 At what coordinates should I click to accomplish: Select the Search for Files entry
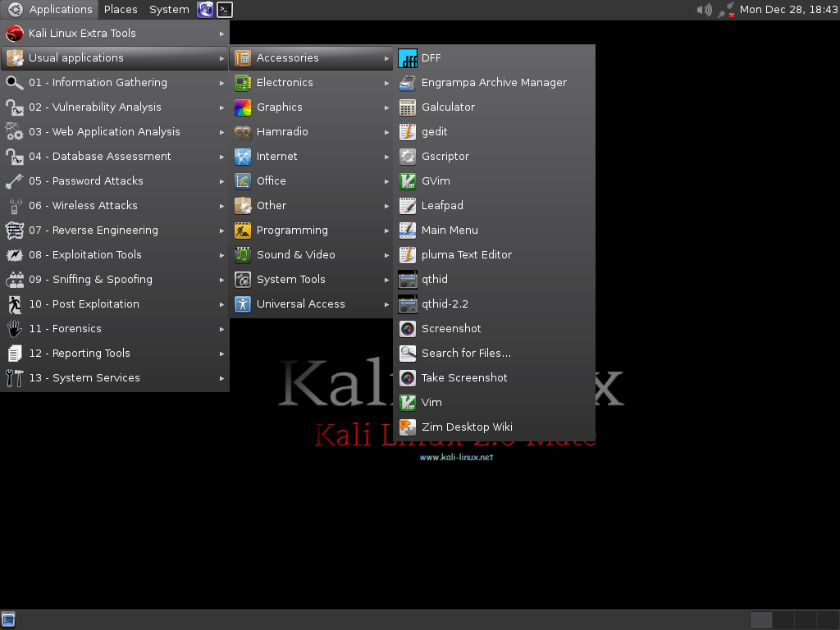(465, 353)
